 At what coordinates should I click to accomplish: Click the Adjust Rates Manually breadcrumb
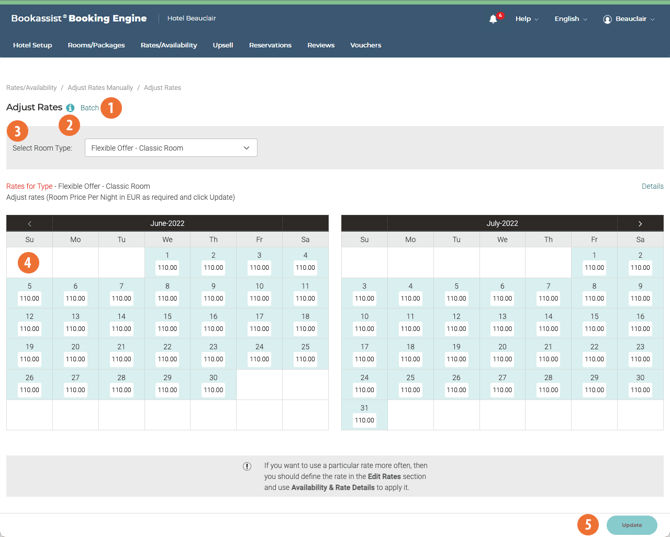[x=100, y=88]
